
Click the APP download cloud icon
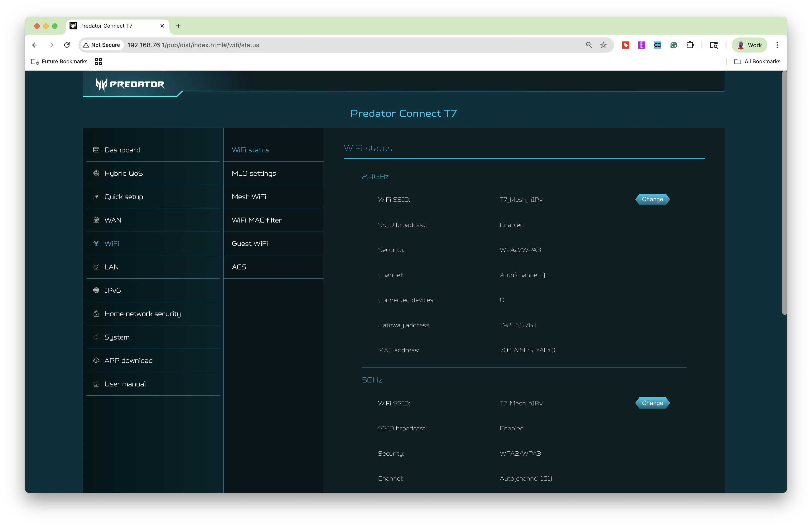[96, 360]
